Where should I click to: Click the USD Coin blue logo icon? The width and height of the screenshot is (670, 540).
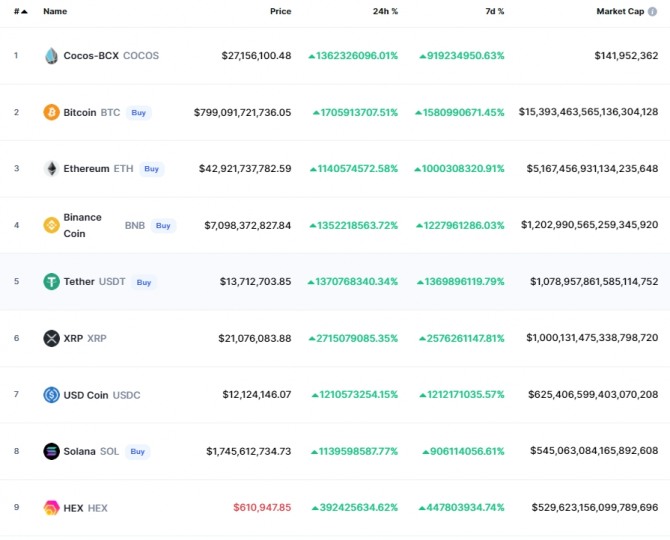click(51, 395)
